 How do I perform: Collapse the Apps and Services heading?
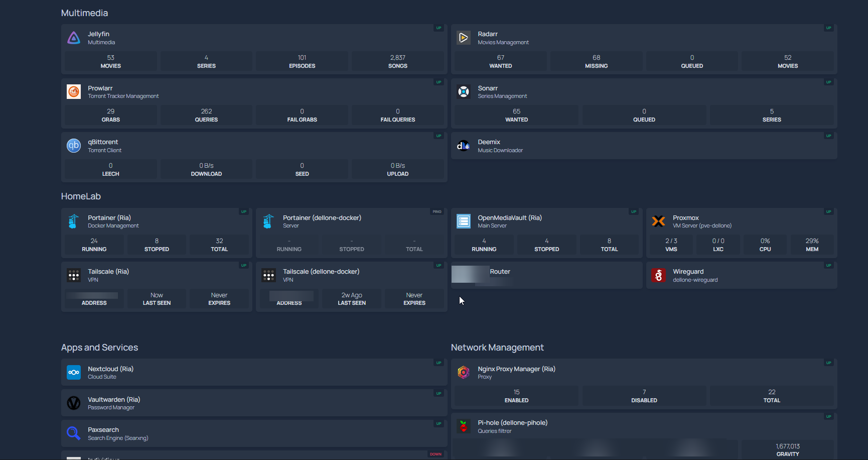(x=99, y=348)
